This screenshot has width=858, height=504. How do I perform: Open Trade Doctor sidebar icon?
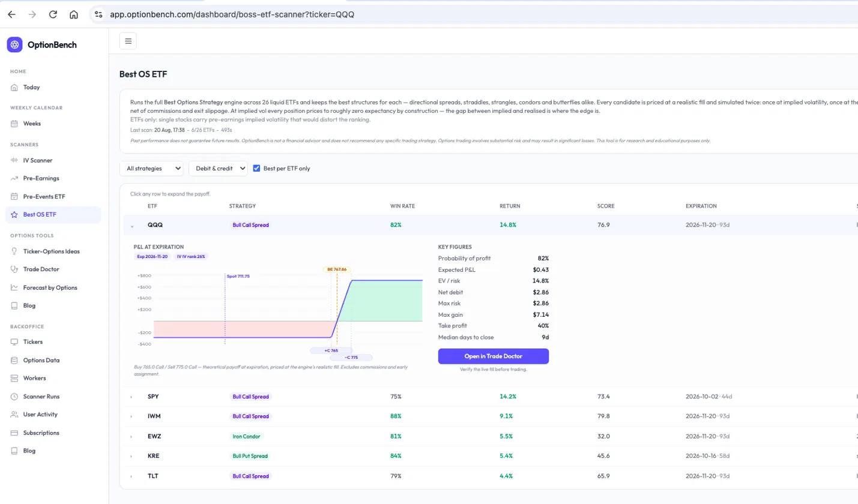[x=14, y=269]
